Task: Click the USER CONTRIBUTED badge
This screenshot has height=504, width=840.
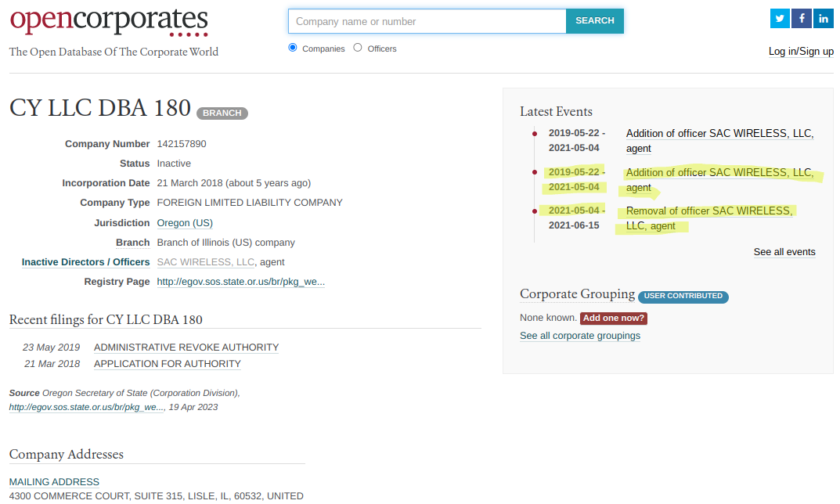Action: (x=683, y=296)
